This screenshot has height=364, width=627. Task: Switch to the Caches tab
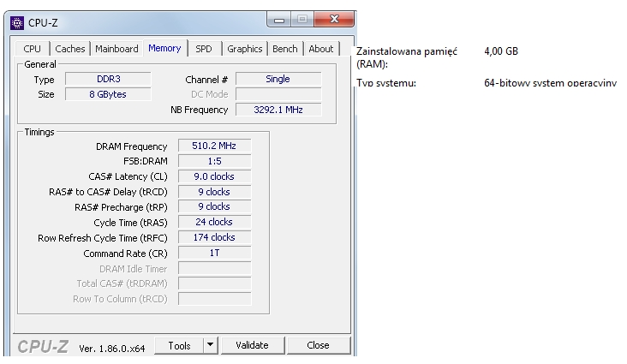coord(70,49)
